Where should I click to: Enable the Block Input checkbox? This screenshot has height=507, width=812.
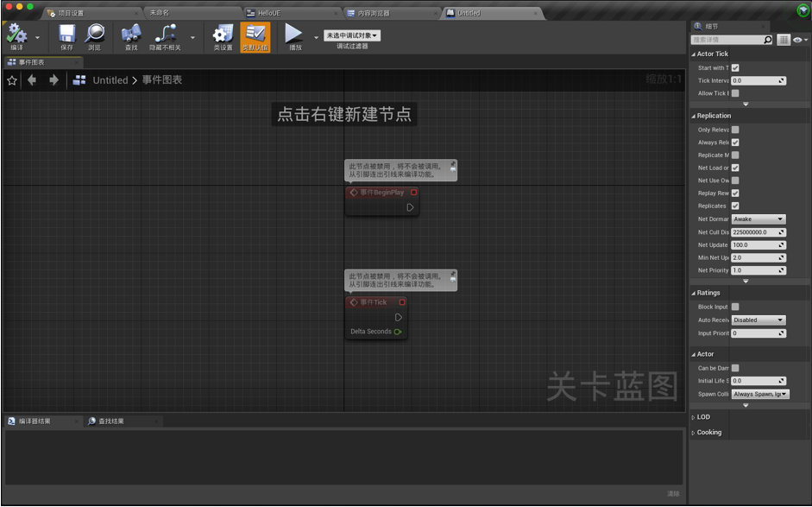pos(735,307)
